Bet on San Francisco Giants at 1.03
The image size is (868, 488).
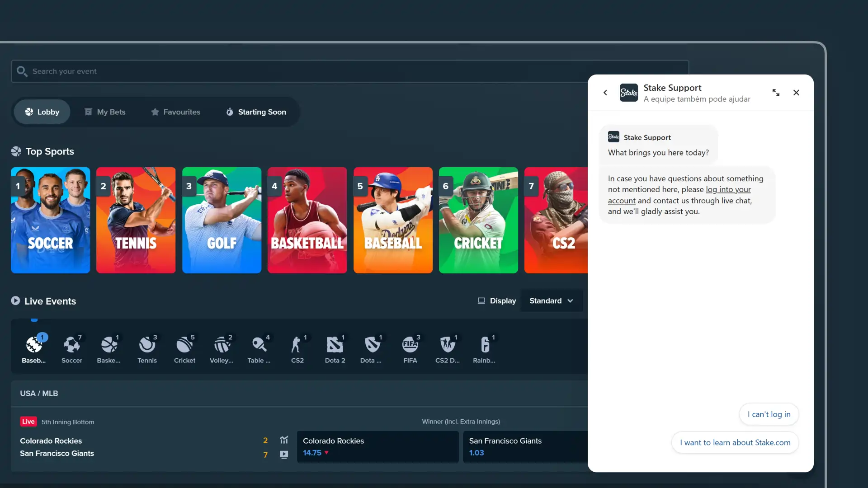point(525,447)
